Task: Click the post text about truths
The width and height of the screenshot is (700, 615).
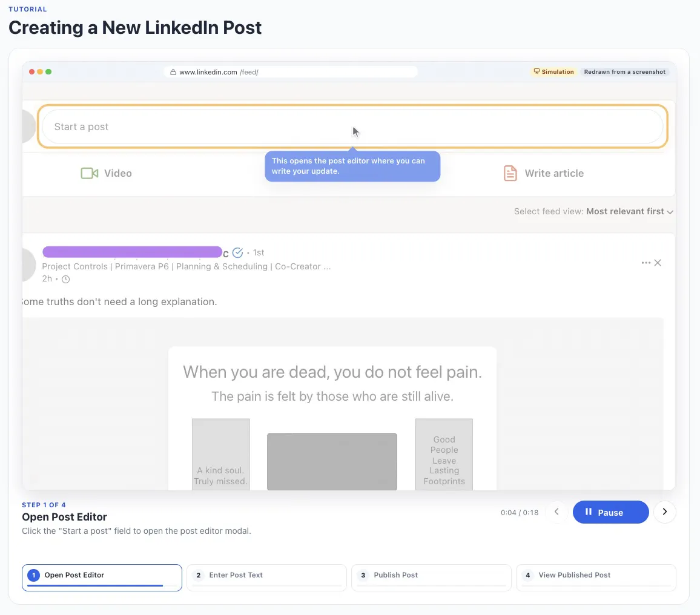Action: click(120, 301)
